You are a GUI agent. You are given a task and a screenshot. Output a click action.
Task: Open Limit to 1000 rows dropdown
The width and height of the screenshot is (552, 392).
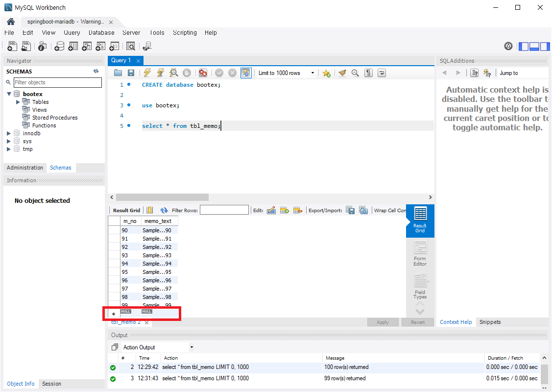point(312,73)
